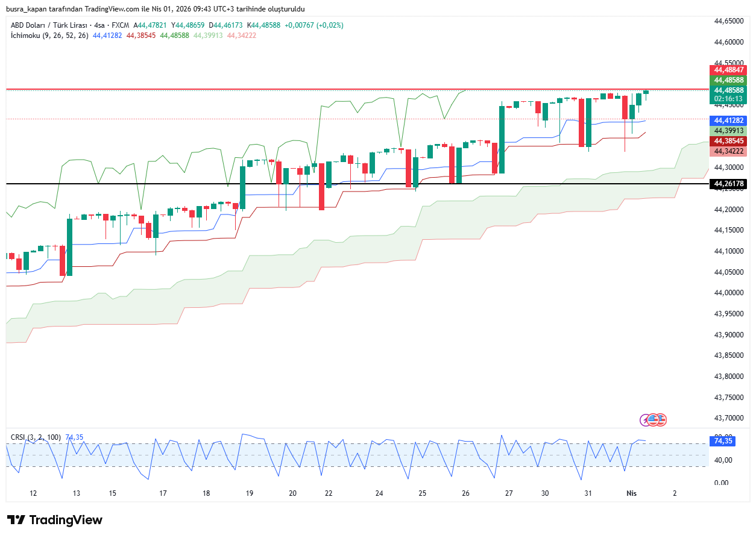Click the dark red 44,38545 axis label
Viewport: 756px width, 538px height.
pyautogui.click(x=728, y=141)
